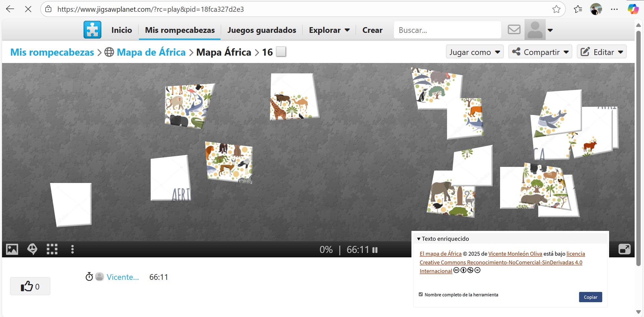Screen dimensions: 644x317
Task: Uncheck 'Nombre completo de la herramienta'
Action: [420, 294]
